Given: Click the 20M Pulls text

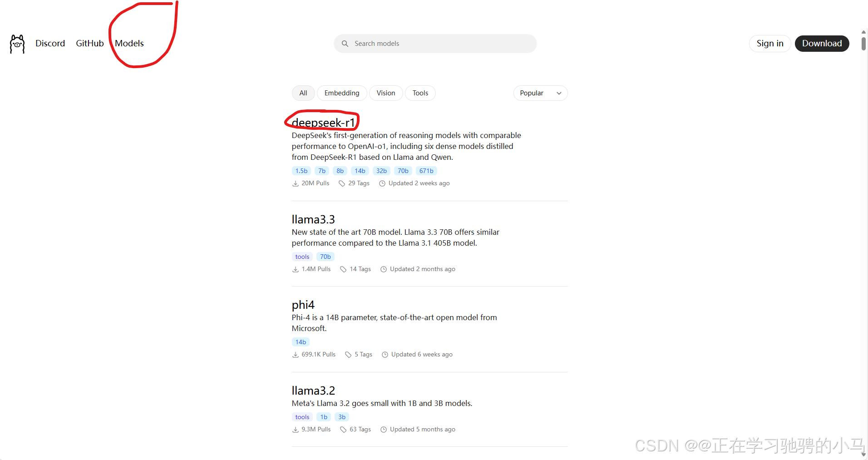Looking at the screenshot, I should 316,183.
